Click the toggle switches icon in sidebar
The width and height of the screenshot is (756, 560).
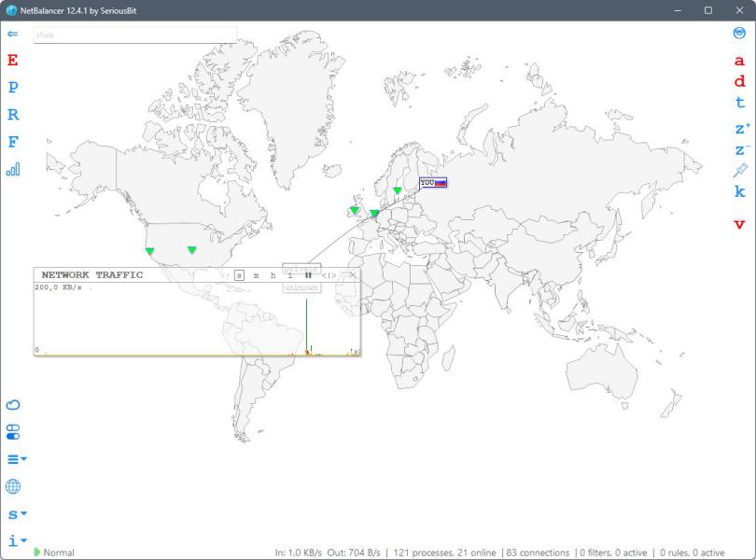click(13, 432)
